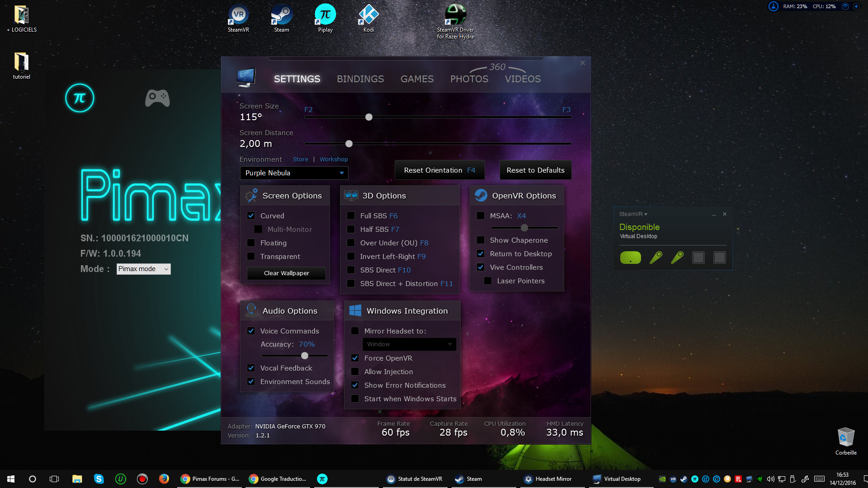Launch Piplay desktop shortcut

(x=325, y=18)
